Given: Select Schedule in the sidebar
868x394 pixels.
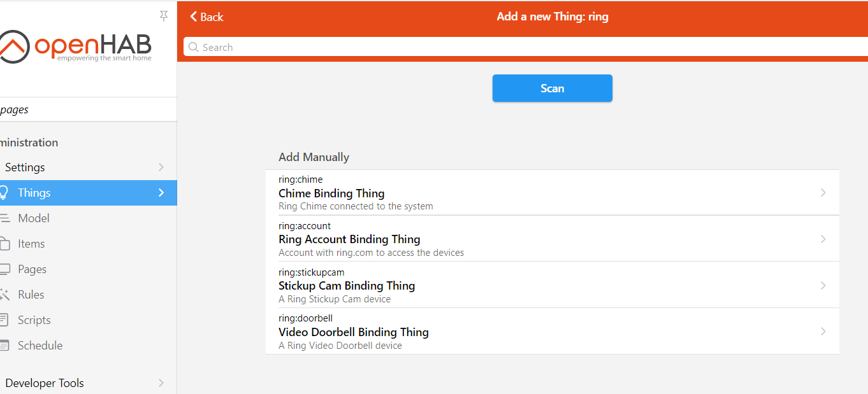Looking at the screenshot, I should [x=40, y=346].
